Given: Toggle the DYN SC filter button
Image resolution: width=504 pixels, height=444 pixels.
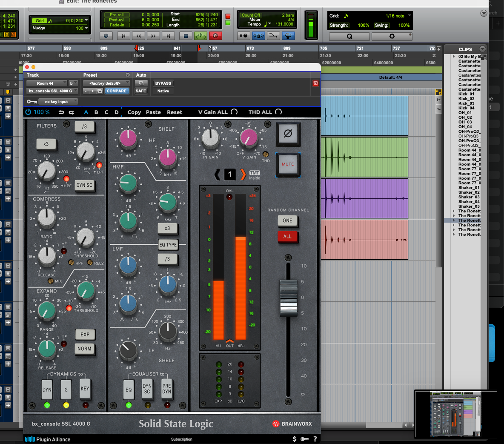Looking at the screenshot, I should point(84,185).
